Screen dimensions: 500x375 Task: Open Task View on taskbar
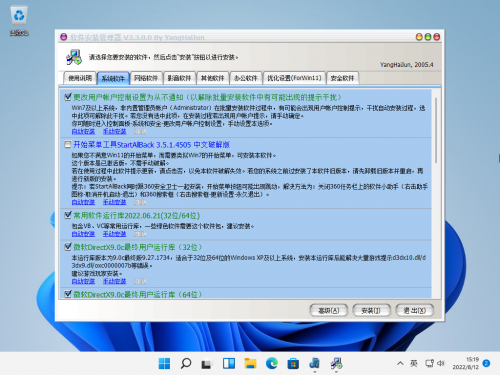point(207,363)
